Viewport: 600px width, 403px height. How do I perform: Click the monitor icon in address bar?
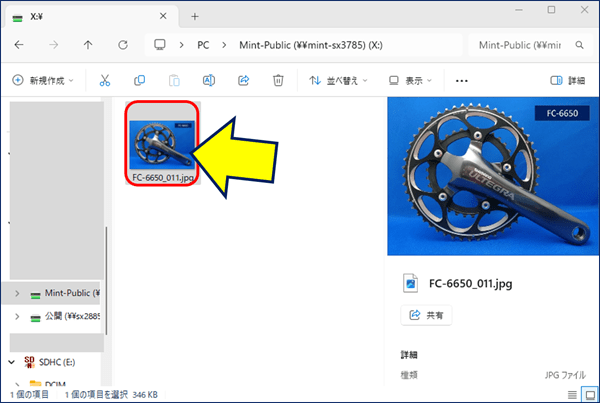coord(160,45)
